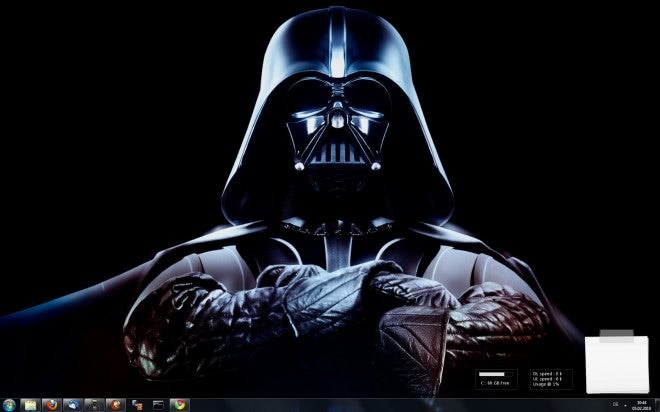The height and width of the screenshot is (412, 660).
Task: Open the Thunderbird mail taskbar icon
Action: point(73,405)
